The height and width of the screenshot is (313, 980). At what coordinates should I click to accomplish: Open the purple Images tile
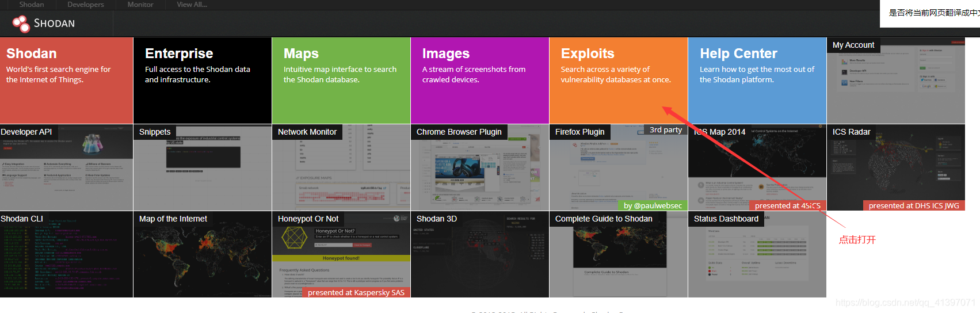click(x=480, y=81)
